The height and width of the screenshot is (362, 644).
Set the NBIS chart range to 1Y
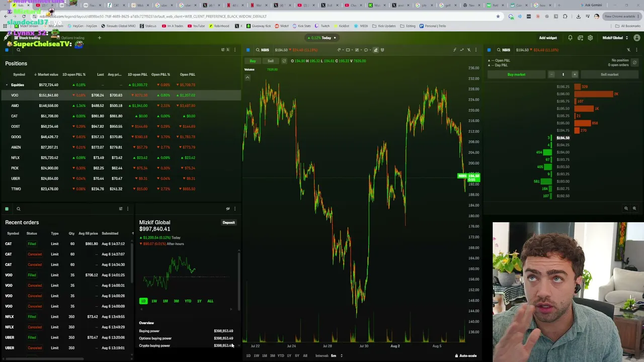coord(289,356)
